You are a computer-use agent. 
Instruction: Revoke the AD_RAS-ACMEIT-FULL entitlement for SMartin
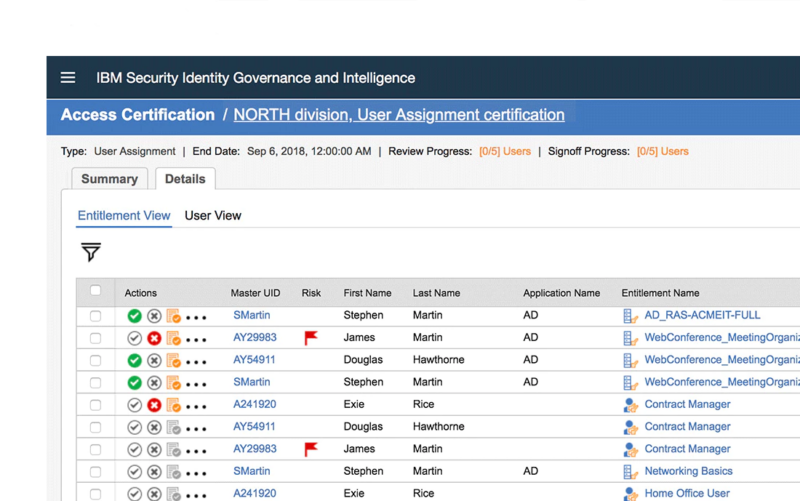(x=154, y=316)
